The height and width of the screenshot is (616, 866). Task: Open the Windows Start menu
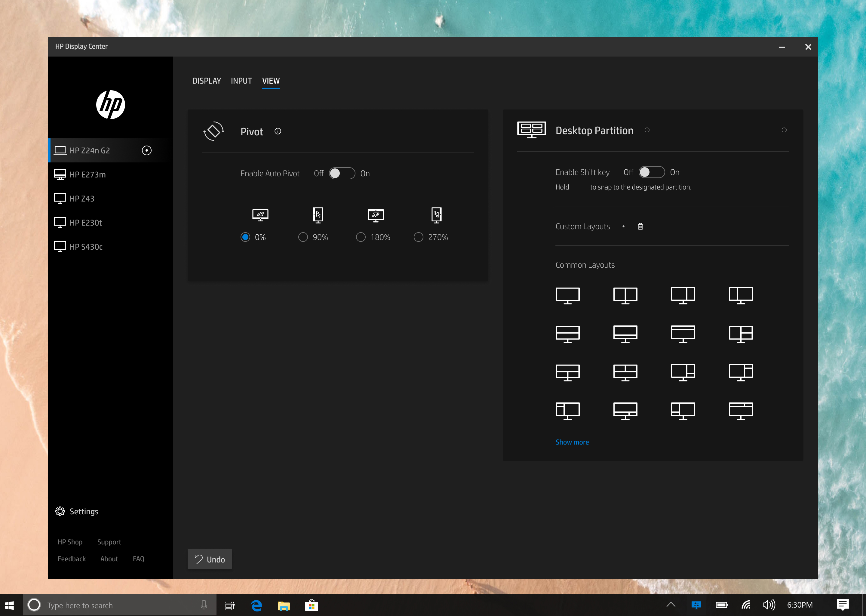[x=10, y=605]
